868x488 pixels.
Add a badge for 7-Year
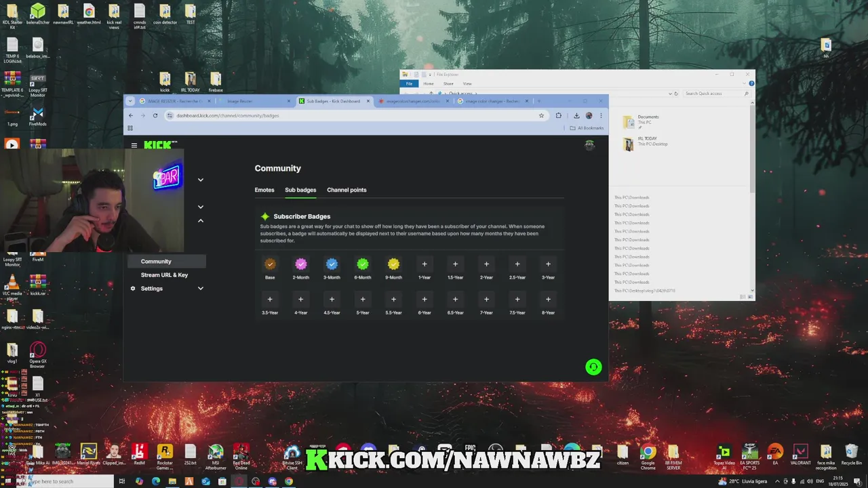pos(486,299)
